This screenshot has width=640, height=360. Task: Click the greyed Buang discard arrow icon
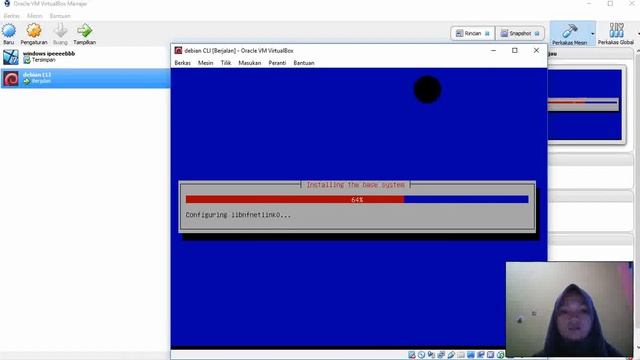pyautogui.click(x=60, y=31)
